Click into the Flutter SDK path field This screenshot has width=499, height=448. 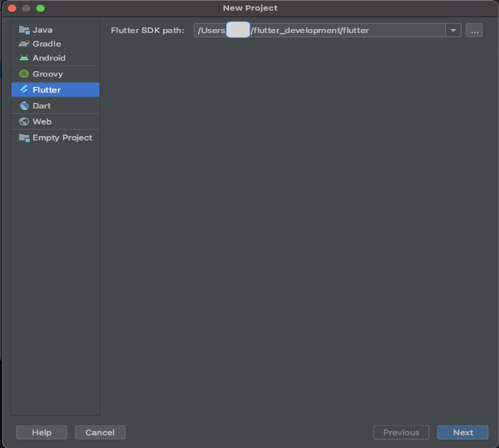(319, 30)
